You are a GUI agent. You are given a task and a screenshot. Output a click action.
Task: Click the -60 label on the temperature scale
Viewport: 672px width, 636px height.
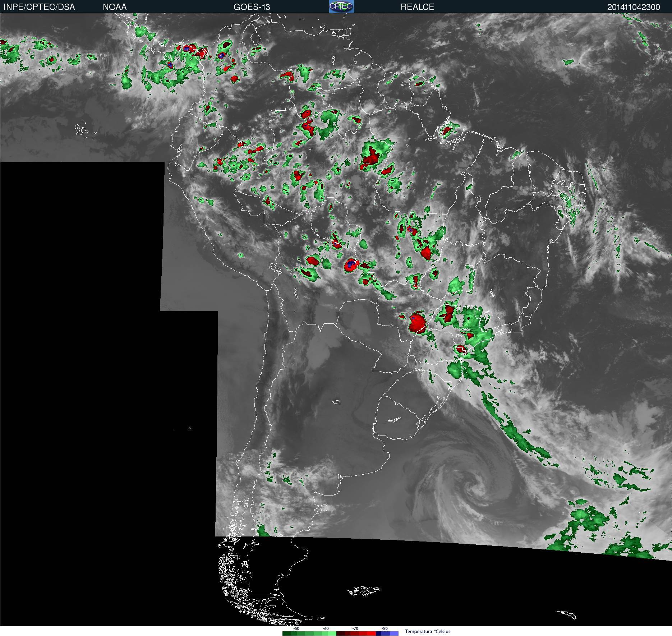coord(326,628)
